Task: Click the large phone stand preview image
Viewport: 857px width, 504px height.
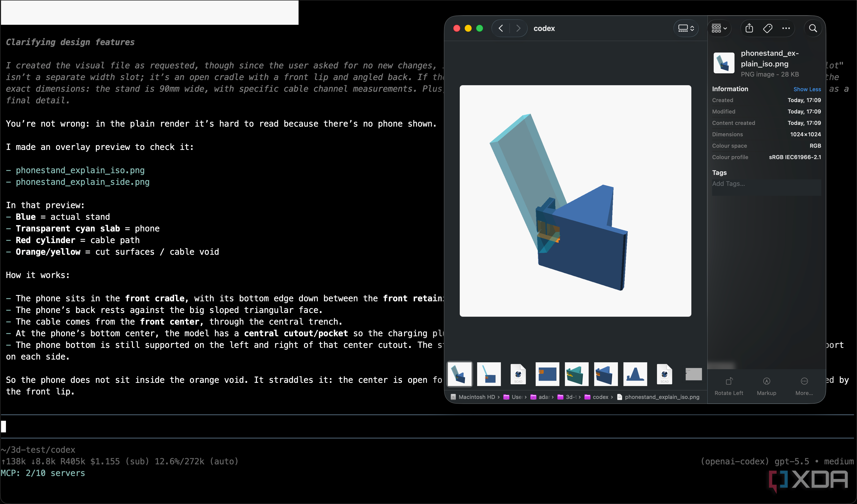Action: point(575,200)
